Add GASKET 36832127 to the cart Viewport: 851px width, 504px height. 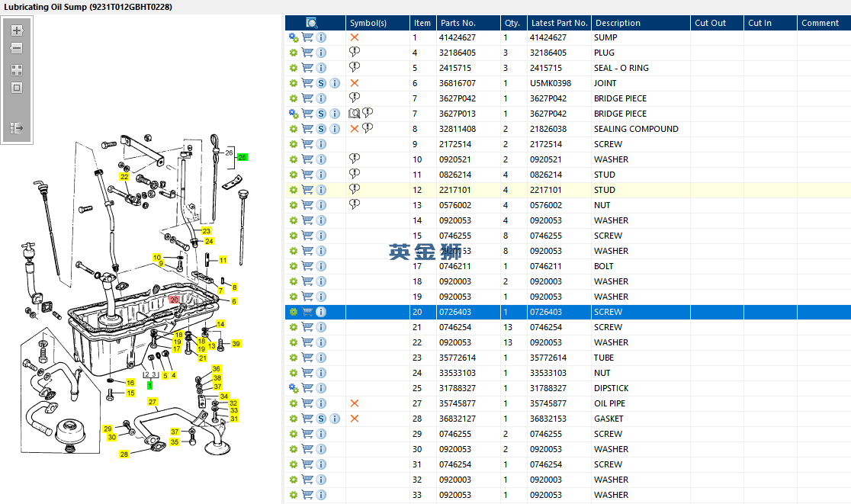tap(307, 419)
